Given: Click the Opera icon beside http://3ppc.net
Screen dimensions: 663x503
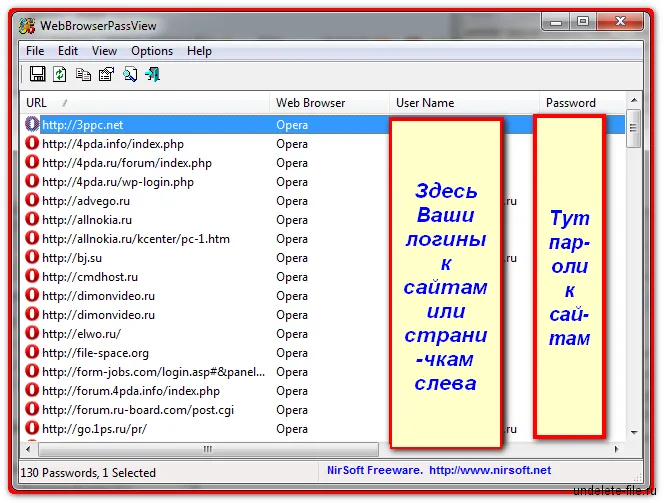Looking at the screenshot, I should tap(32, 124).
